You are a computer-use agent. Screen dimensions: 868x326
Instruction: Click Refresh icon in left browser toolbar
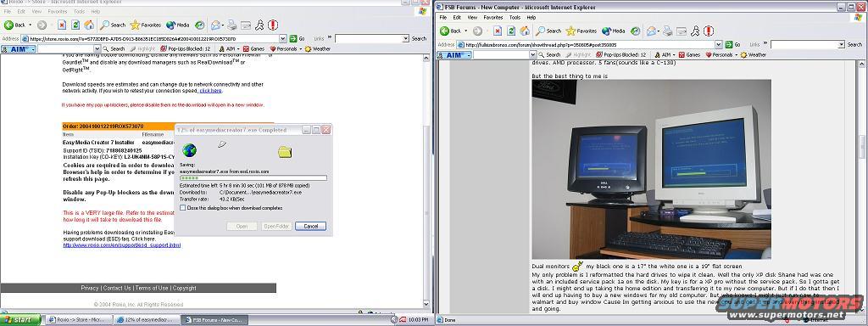click(75, 25)
